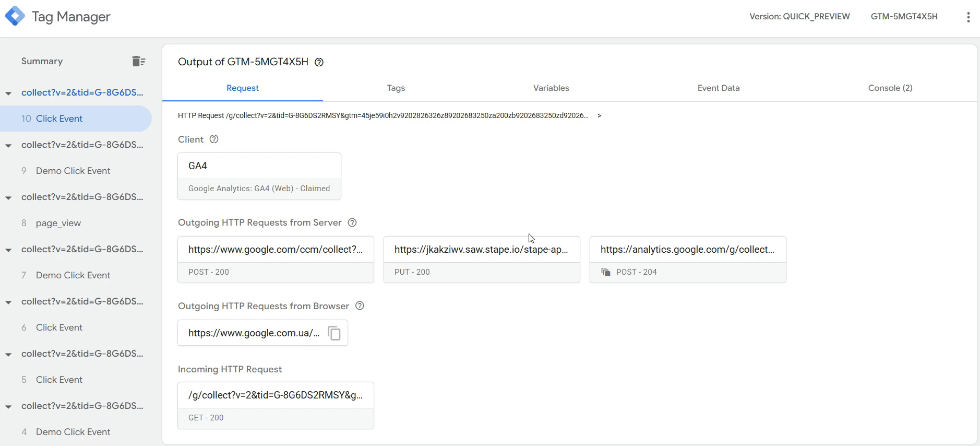Image resolution: width=980 pixels, height=446 pixels.
Task: Click the Version: QUICK_PREVIEW label
Action: click(799, 17)
